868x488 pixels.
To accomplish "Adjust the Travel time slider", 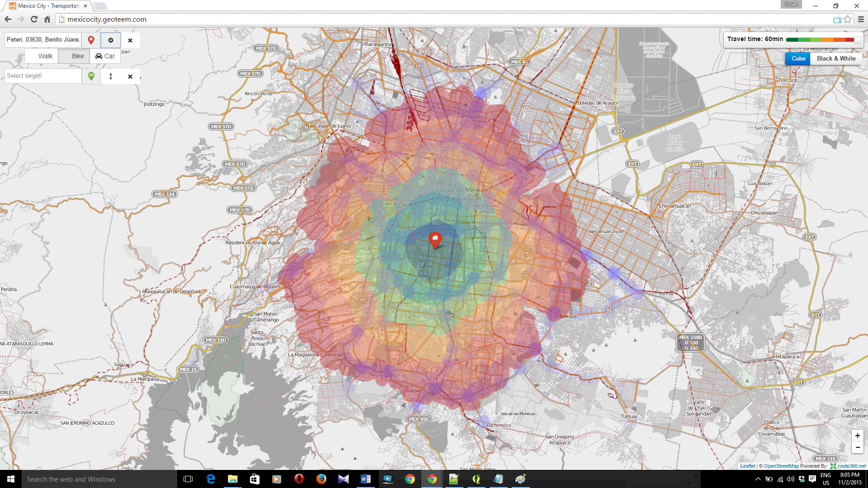I will click(857, 40).
